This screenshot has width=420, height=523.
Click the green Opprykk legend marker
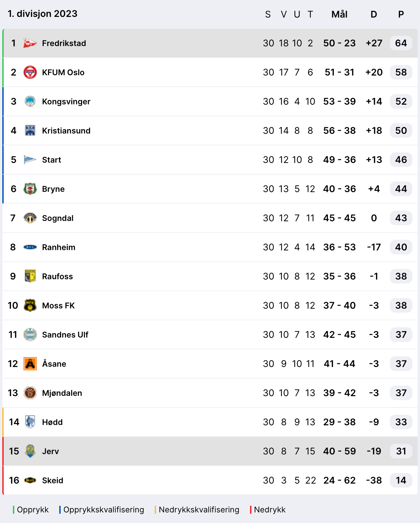pyautogui.click(x=14, y=510)
